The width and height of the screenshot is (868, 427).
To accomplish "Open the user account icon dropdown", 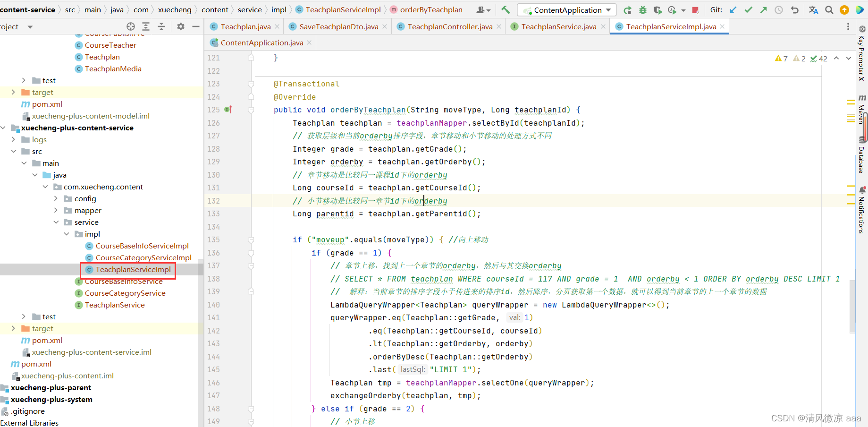I will click(483, 10).
